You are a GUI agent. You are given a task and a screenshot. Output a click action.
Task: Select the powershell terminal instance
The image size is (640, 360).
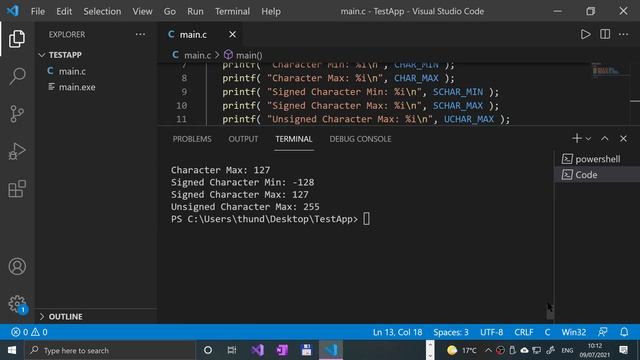597,159
